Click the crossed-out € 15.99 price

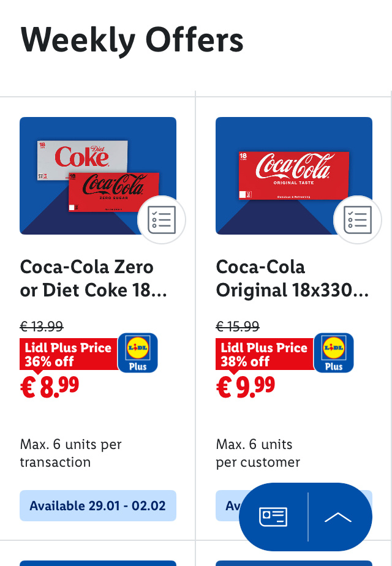[x=238, y=326]
